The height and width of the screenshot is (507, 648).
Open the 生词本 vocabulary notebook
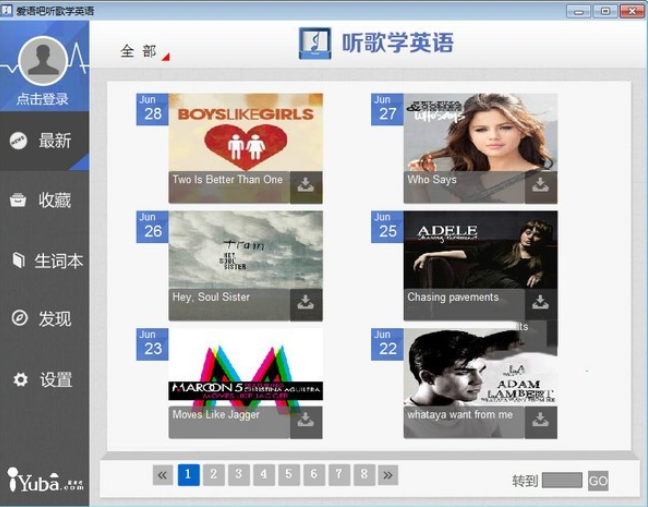[44, 260]
